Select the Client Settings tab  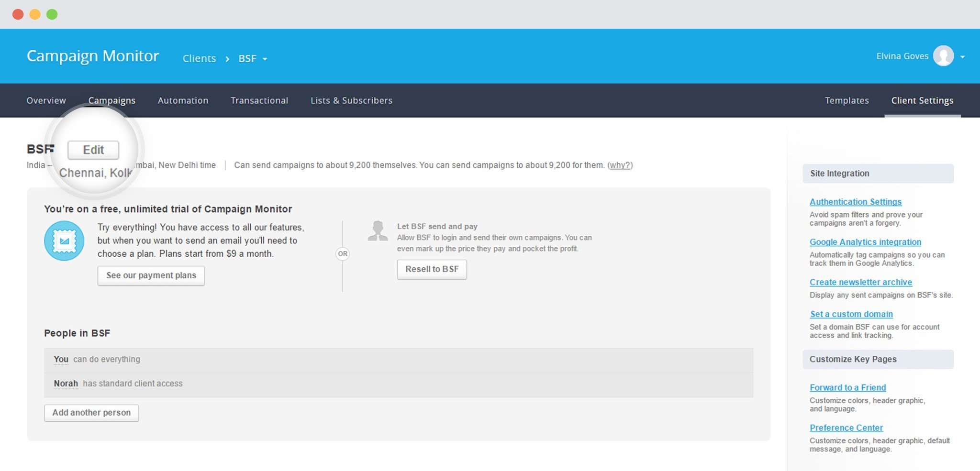click(923, 100)
